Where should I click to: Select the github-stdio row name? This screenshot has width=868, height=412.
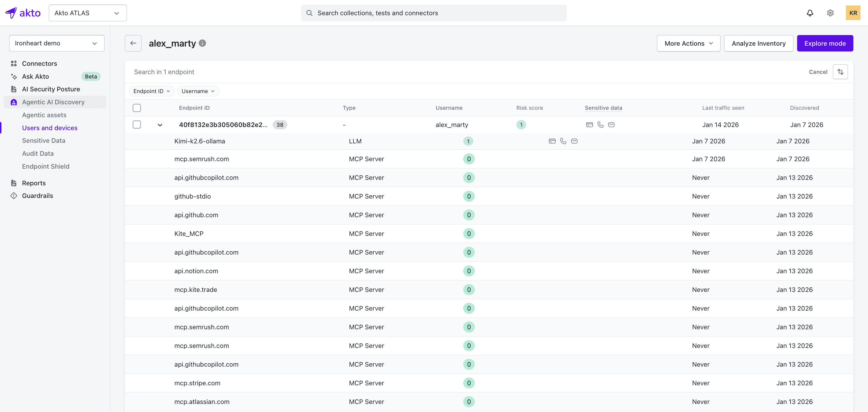tap(192, 196)
